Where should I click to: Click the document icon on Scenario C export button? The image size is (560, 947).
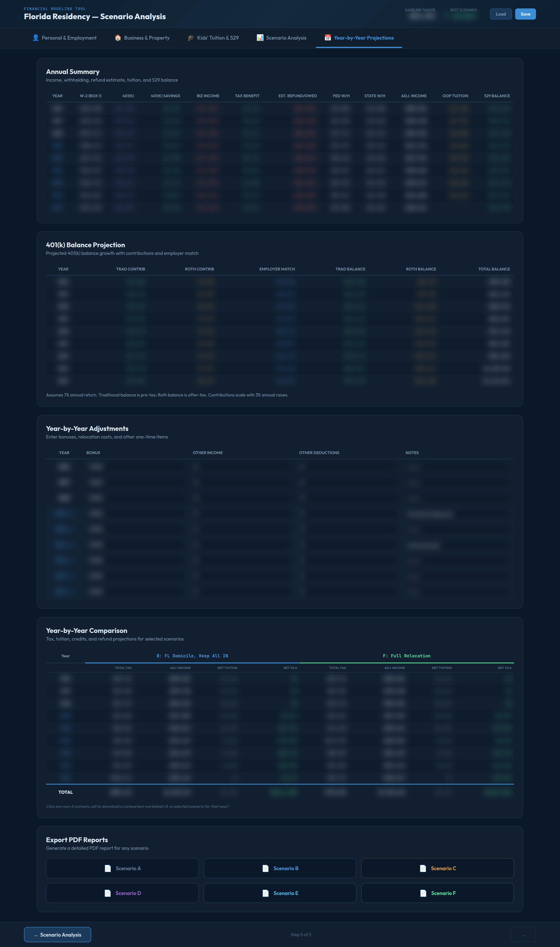click(x=423, y=868)
